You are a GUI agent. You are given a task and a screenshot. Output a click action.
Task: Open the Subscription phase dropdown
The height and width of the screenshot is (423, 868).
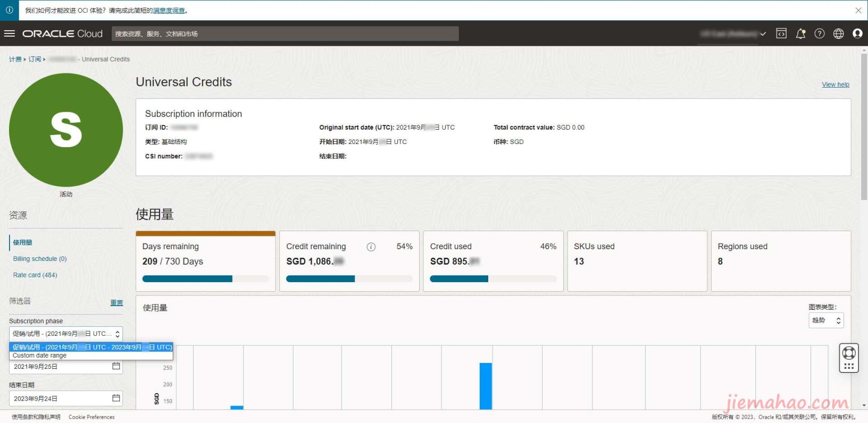(66, 334)
